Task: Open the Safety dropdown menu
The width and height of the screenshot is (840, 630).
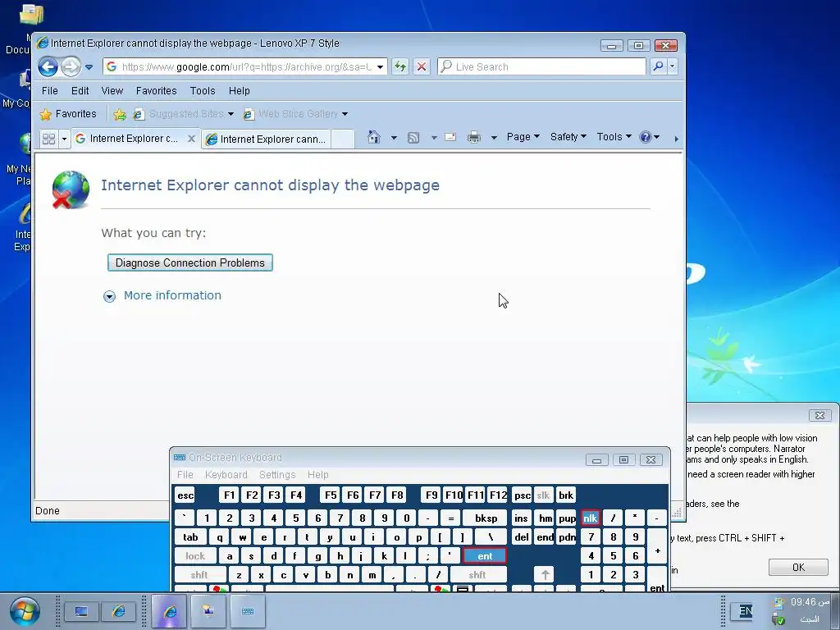Action: [x=568, y=137]
